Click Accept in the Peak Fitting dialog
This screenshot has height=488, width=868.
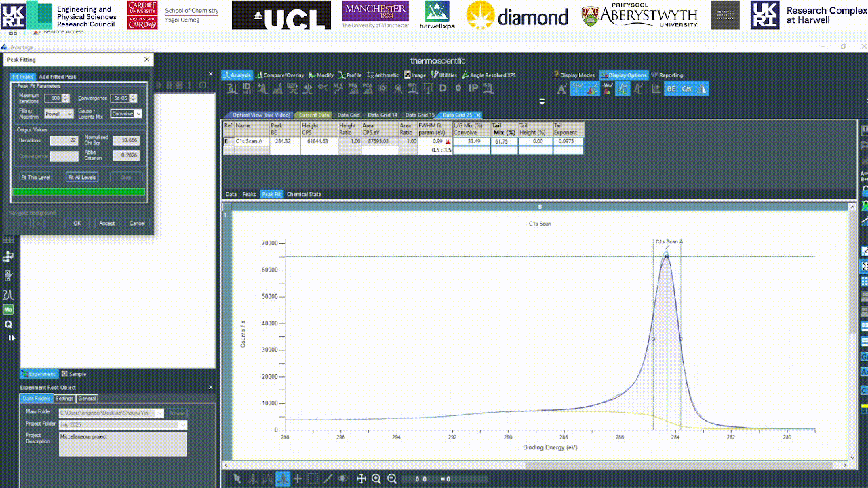(107, 223)
